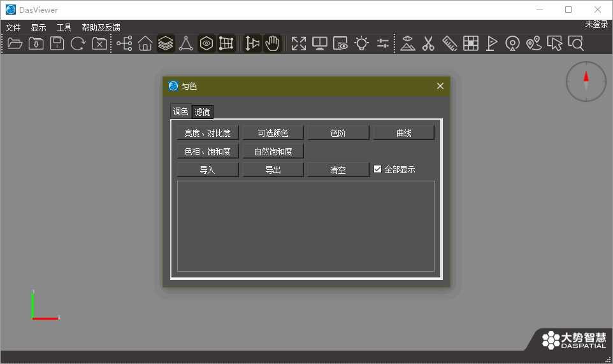Click the light bulb lighting icon

tap(361, 43)
